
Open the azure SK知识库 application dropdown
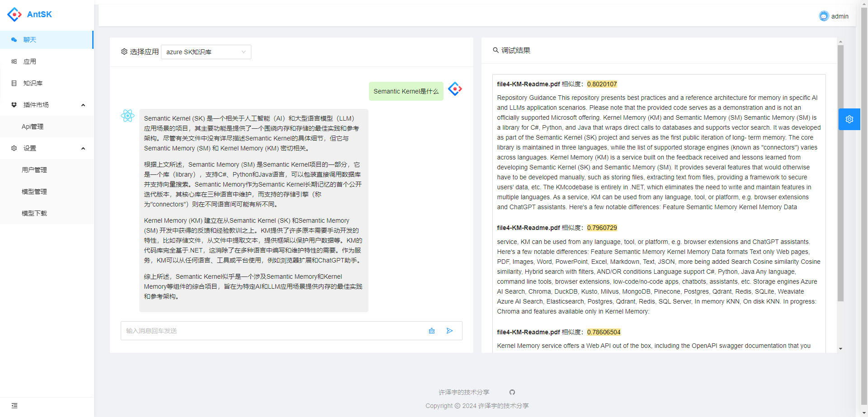point(206,52)
